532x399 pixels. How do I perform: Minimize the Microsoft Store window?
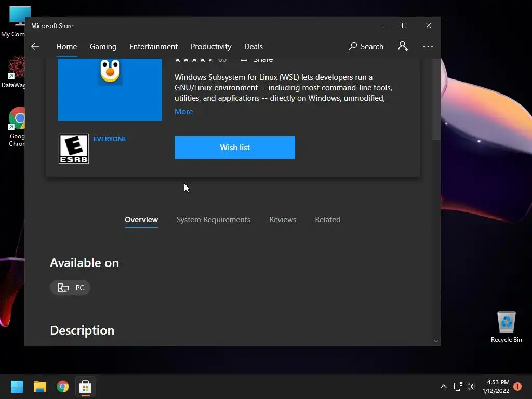coord(381,25)
